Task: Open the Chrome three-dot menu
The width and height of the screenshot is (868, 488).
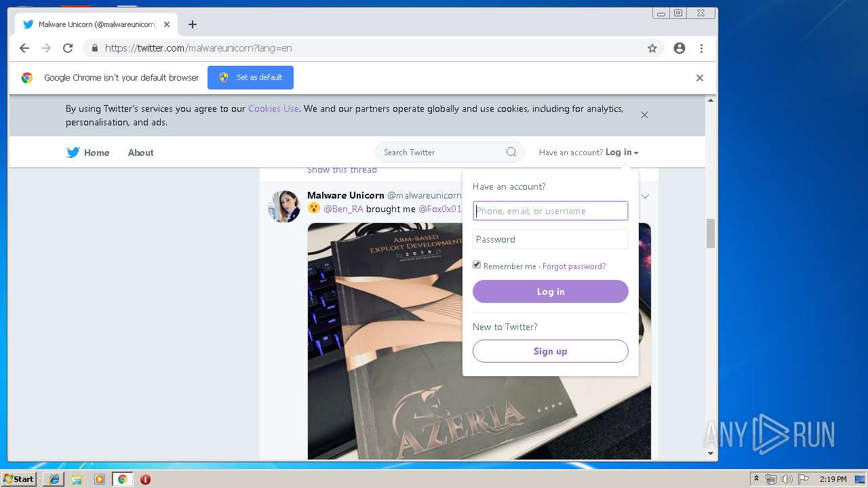Action: point(701,48)
